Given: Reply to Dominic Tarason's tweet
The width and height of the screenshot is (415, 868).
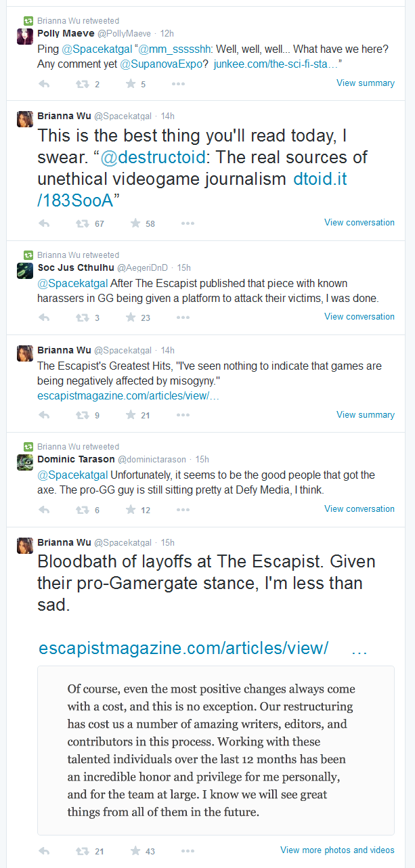Looking at the screenshot, I should [x=44, y=510].
